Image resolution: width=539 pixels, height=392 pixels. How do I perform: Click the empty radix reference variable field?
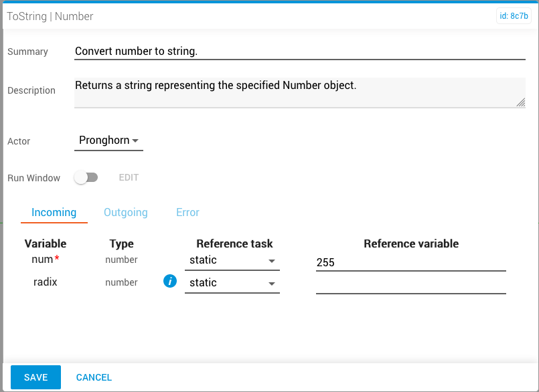pyautogui.click(x=411, y=285)
